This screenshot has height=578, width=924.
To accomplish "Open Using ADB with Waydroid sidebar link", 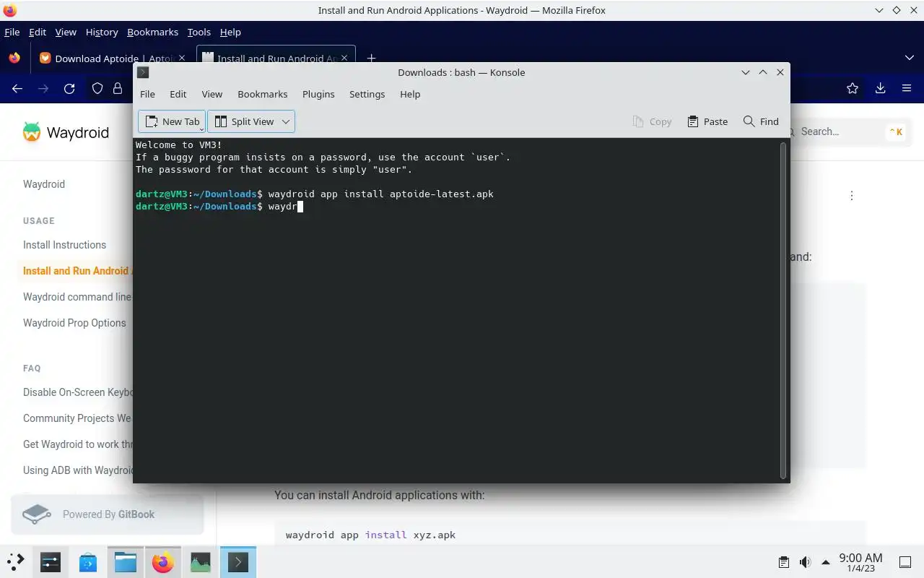I will click(78, 470).
